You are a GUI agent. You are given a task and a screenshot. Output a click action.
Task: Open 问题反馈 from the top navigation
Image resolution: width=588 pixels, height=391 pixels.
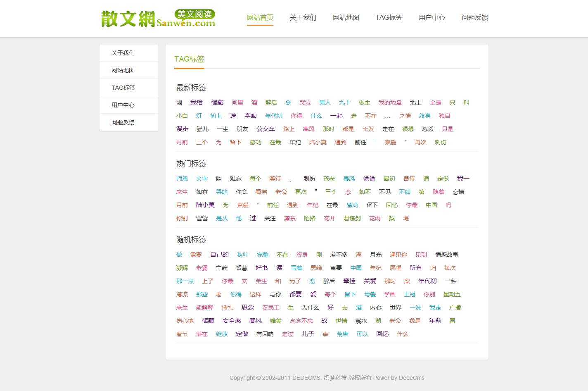[474, 18]
